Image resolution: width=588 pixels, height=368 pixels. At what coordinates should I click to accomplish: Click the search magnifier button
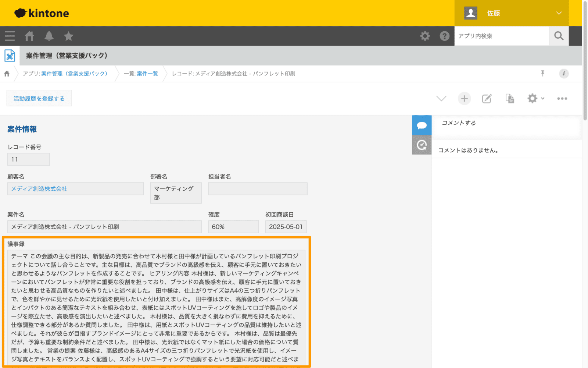(x=559, y=36)
